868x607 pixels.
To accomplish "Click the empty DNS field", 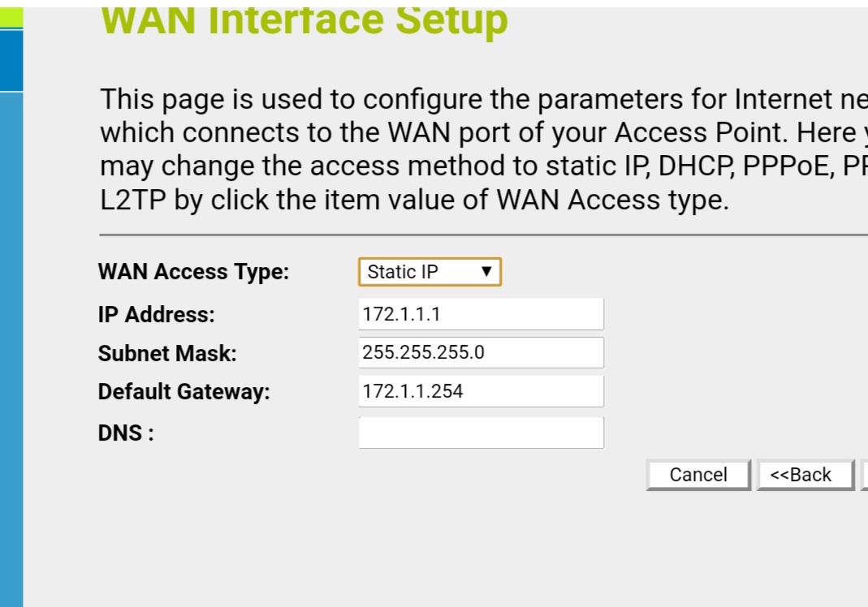I will pos(481,433).
